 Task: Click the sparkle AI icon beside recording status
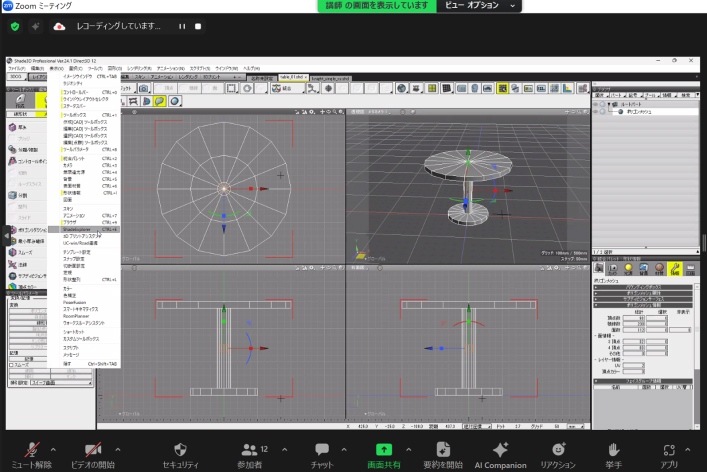(x=36, y=27)
